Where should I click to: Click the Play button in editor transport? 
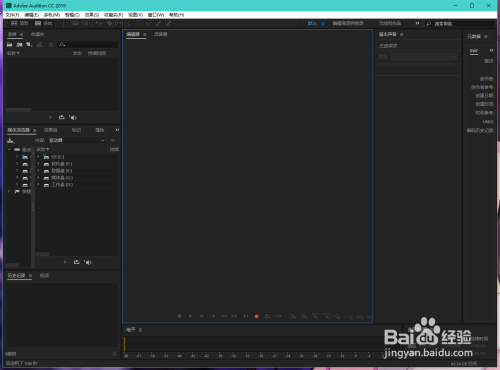point(190,316)
